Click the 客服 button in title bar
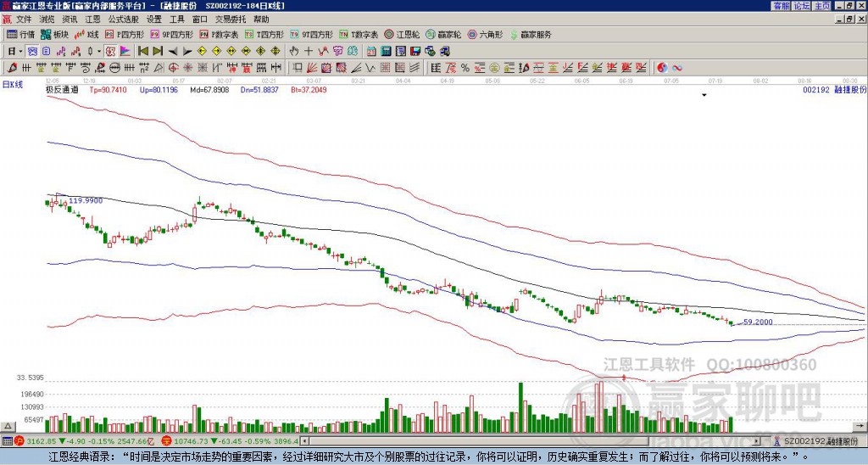This screenshot has height=465, width=868. (781, 6)
